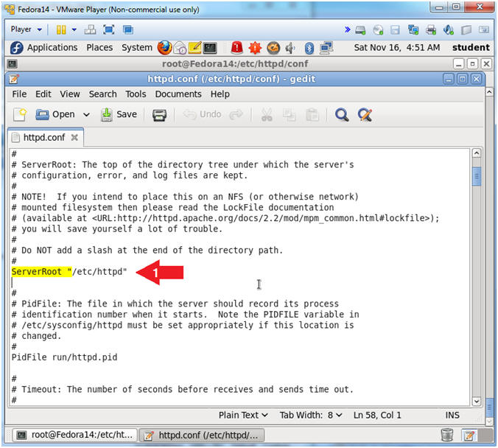Click the clock Sat Nov 16, 4:51 AM
The image size is (498, 448).
[396, 48]
